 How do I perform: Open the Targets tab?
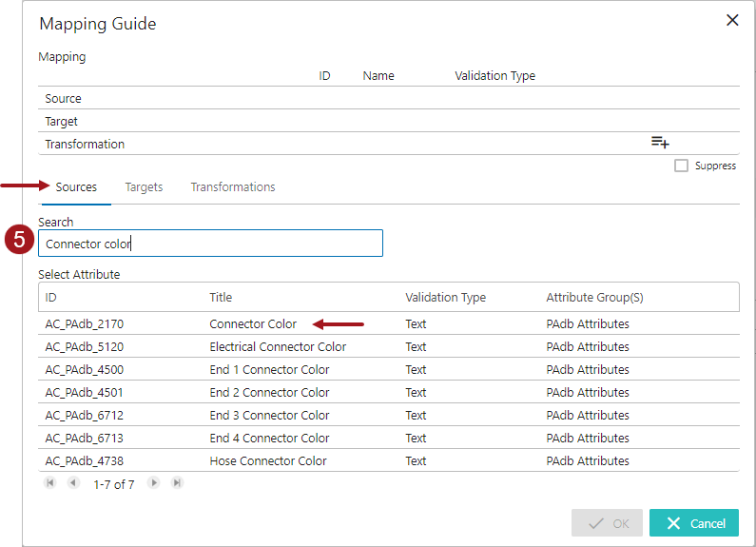144,187
